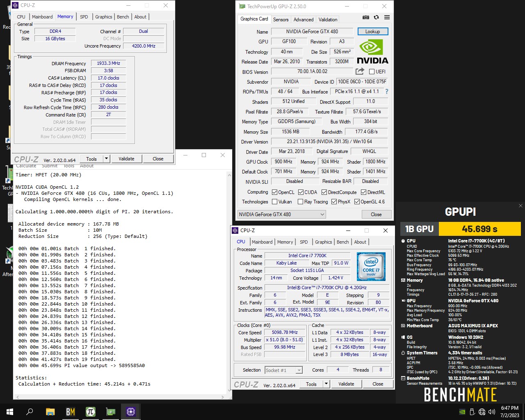Screen dimensions: 525x420
Task: Click Tools button in lower CPU-Z
Action: tap(311, 384)
